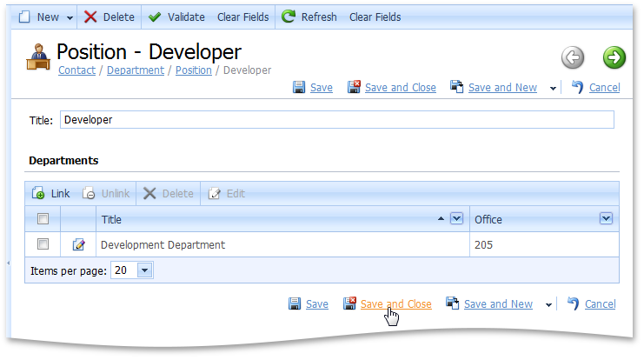Viewport: 644px width, 360px height.
Task: Click the bottom Save link
Action: [x=317, y=304]
